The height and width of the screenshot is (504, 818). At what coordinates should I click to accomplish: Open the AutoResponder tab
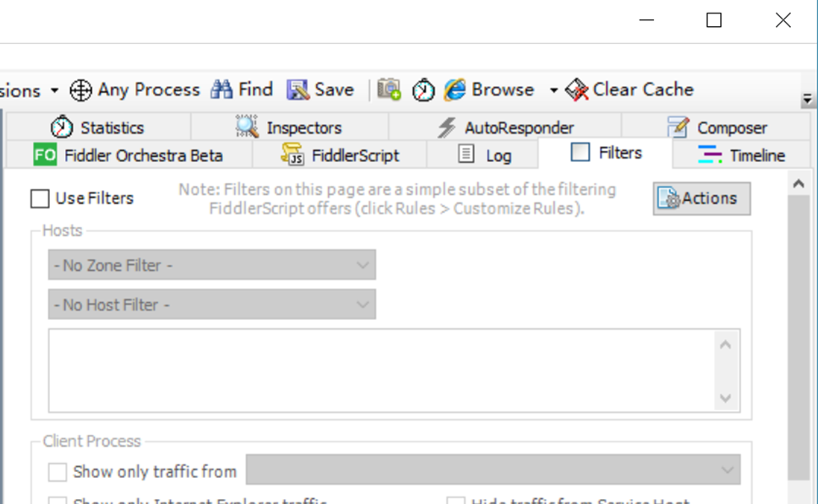point(504,127)
